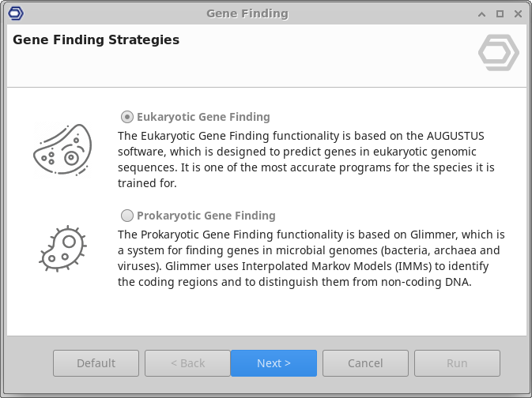This screenshot has width=532, height=398.
Task: Click the Glimmer description paragraph
Action: [x=311, y=258]
